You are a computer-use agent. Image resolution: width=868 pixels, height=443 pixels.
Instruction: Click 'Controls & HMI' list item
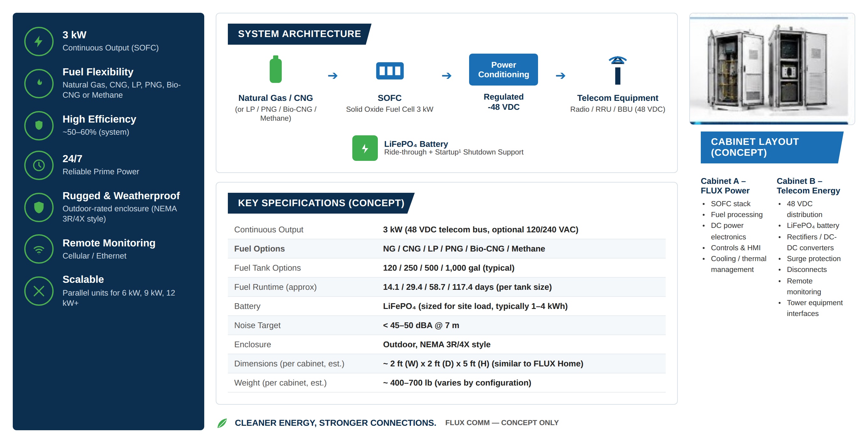pyautogui.click(x=735, y=248)
